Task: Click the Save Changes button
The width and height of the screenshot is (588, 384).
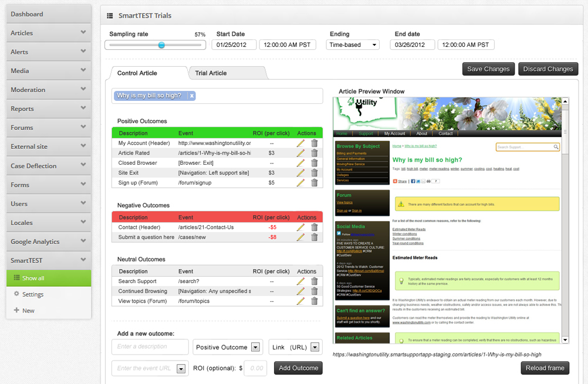Action: coord(488,69)
